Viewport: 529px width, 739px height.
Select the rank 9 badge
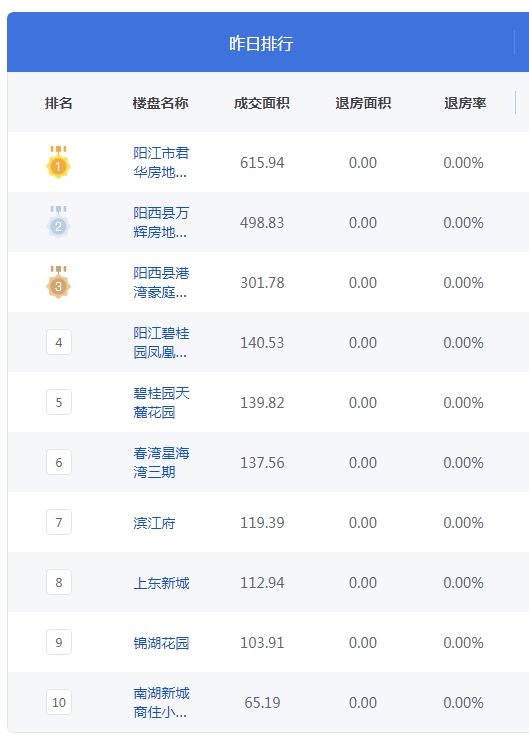[59, 642]
